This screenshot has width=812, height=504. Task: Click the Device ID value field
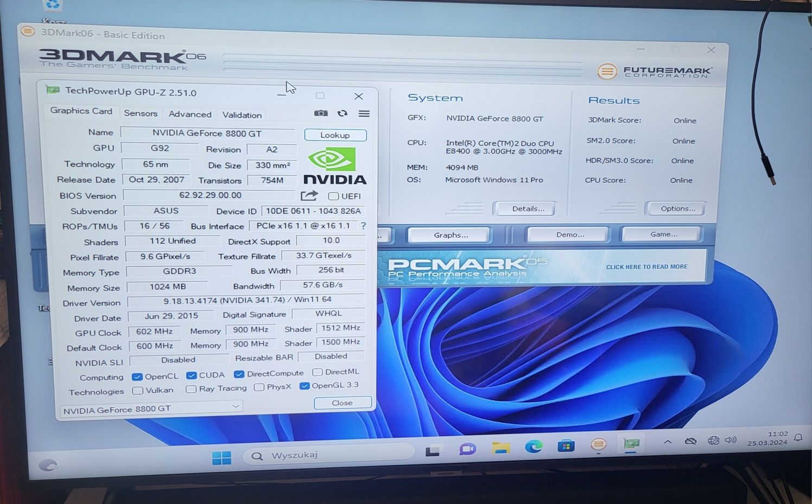(313, 211)
